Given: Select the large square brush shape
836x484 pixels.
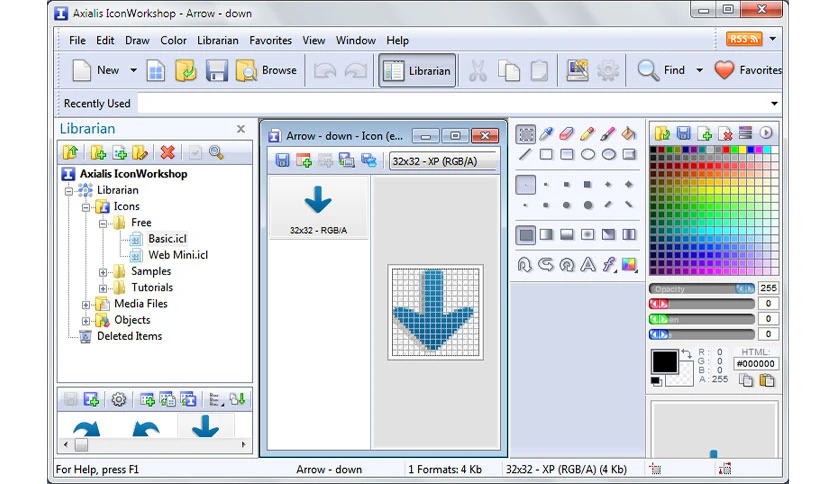Looking at the screenshot, I should [588, 184].
